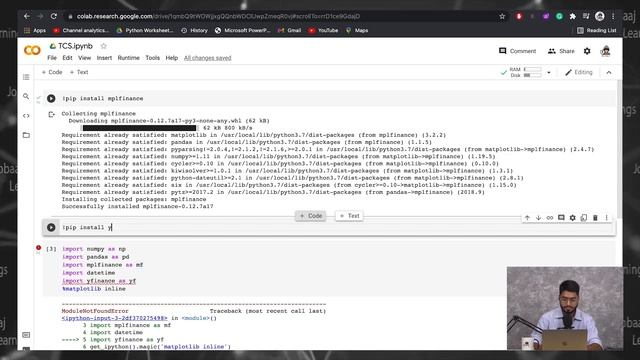The width and height of the screenshot is (640, 360).
Task: Open the Runtime menu
Action: coord(129,58)
